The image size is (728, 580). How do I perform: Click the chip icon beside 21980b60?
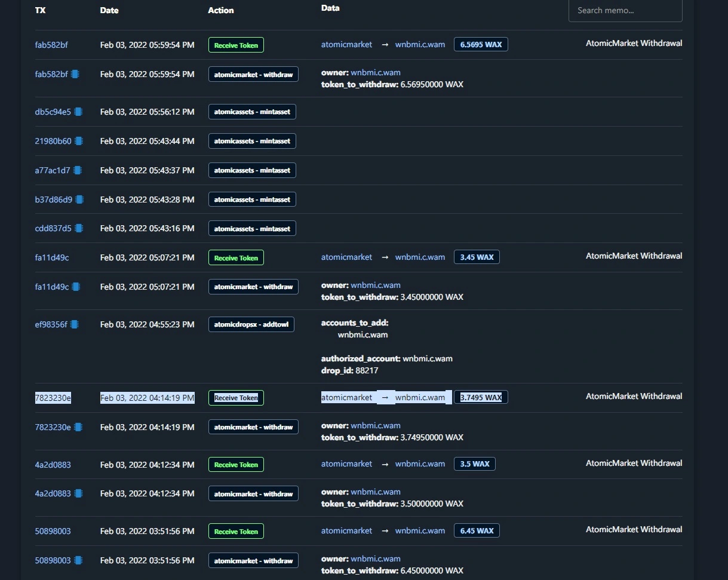78,141
